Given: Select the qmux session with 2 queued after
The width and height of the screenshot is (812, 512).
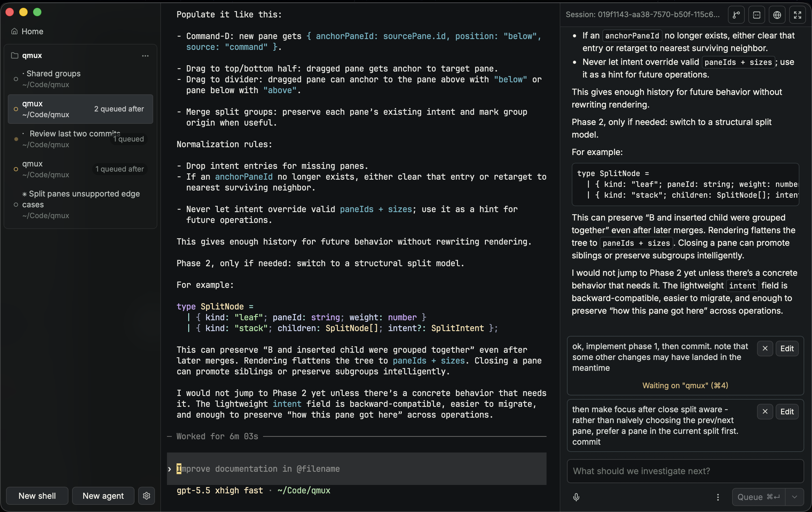Looking at the screenshot, I should coord(80,109).
